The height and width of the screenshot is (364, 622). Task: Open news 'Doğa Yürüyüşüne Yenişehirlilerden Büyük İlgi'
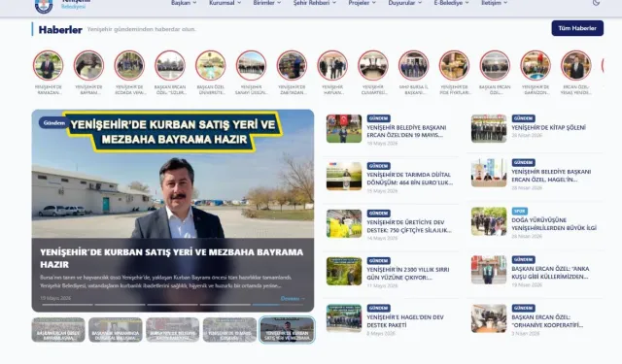tap(554, 224)
